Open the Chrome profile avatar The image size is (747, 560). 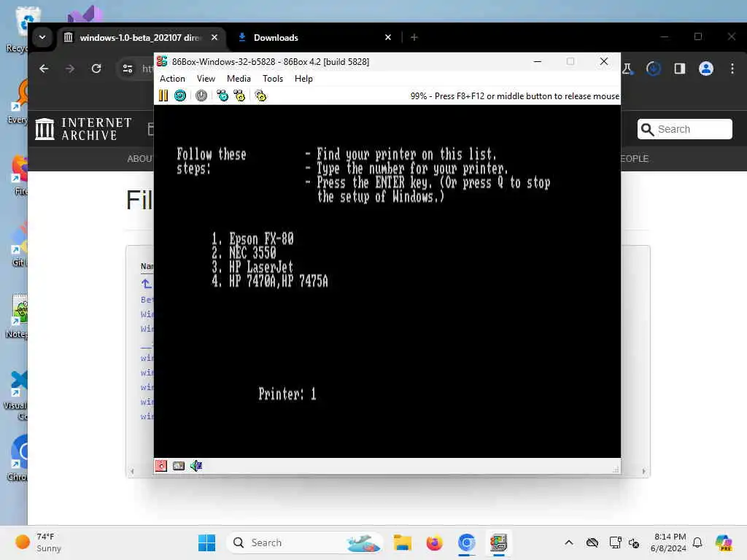[706, 69]
